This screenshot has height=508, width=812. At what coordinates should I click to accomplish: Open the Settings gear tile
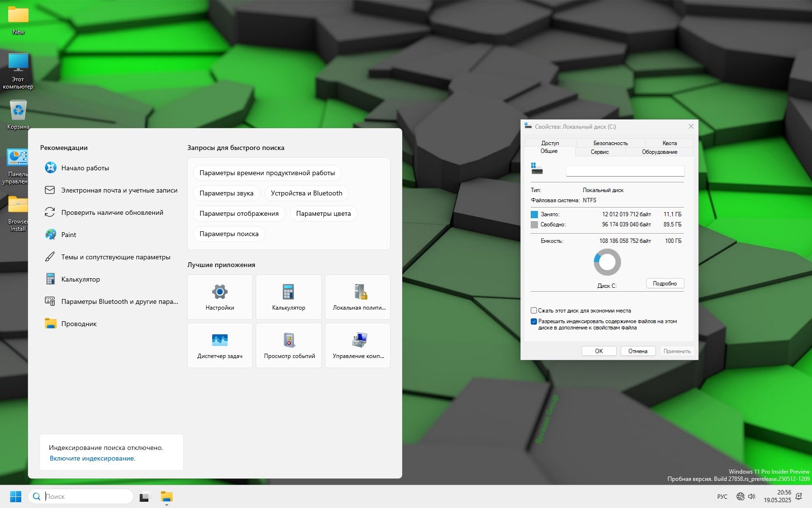tap(220, 297)
